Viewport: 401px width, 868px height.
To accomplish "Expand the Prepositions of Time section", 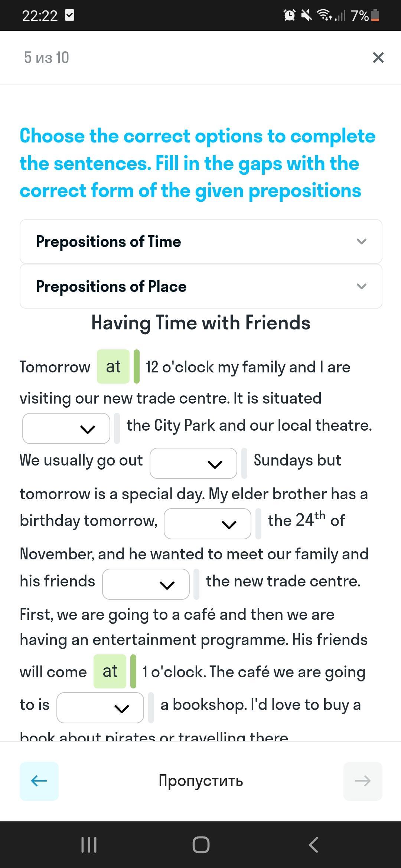I will 201,241.
